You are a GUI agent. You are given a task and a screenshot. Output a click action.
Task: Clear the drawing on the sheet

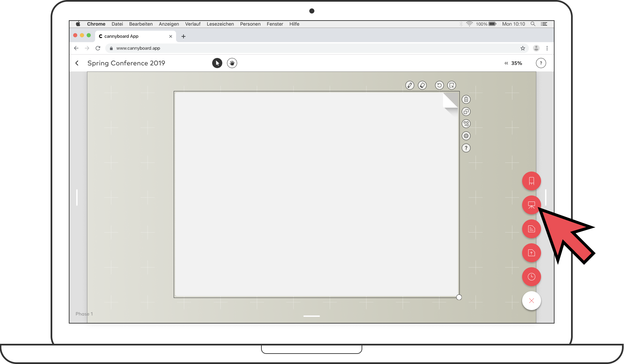[452, 85]
